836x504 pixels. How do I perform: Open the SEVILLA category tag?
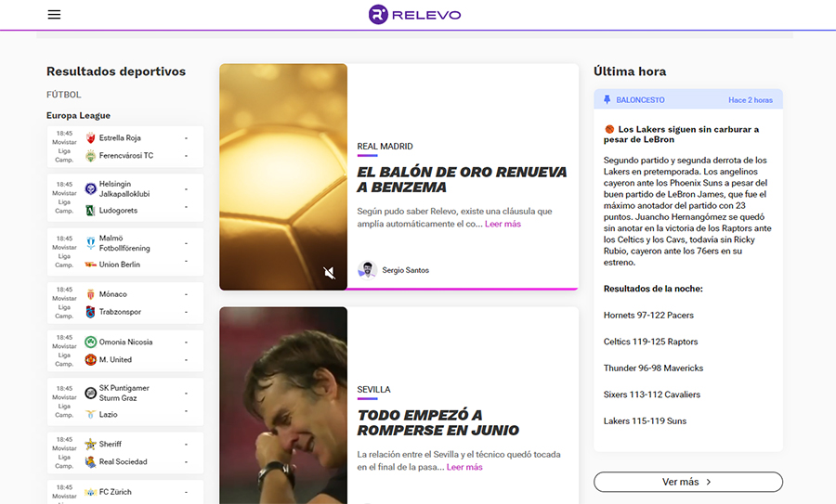point(373,390)
